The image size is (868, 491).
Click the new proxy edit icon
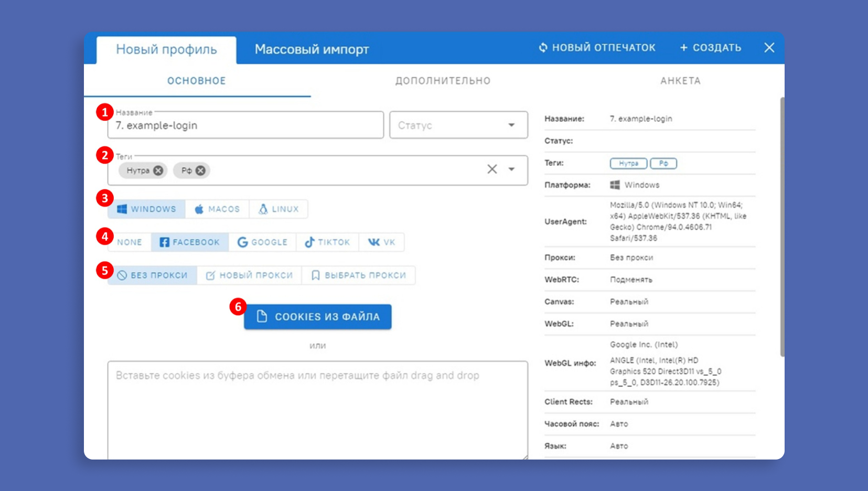pos(210,275)
